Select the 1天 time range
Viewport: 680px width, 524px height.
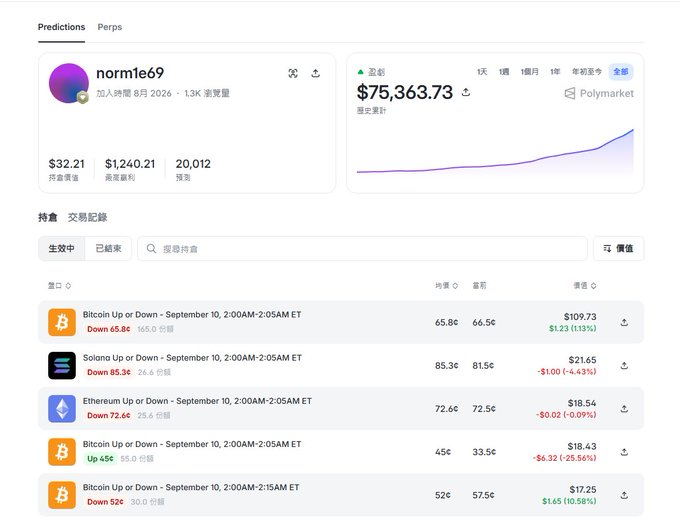tap(482, 72)
